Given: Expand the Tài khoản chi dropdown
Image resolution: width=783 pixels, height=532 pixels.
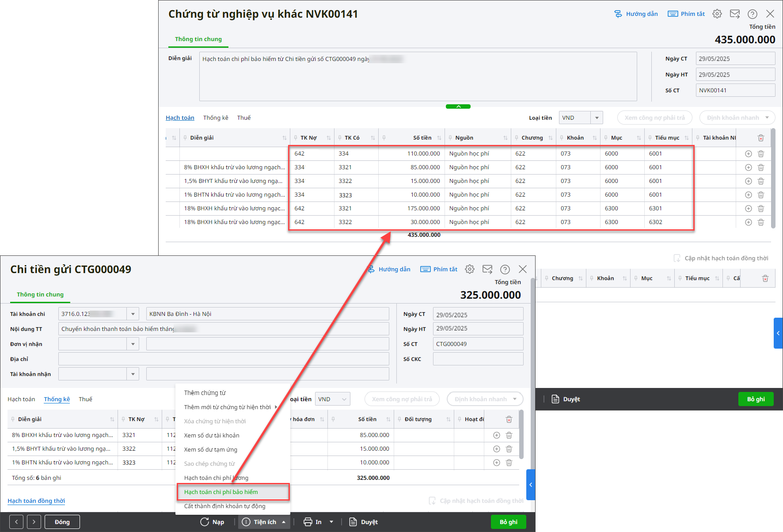Looking at the screenshot, I should [x=133, y=314].
